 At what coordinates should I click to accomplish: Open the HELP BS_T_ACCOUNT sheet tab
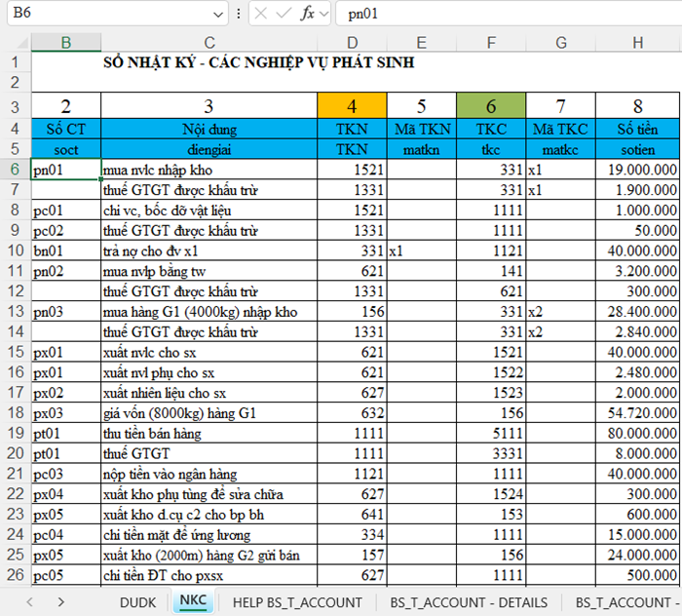tap(297, 602)
